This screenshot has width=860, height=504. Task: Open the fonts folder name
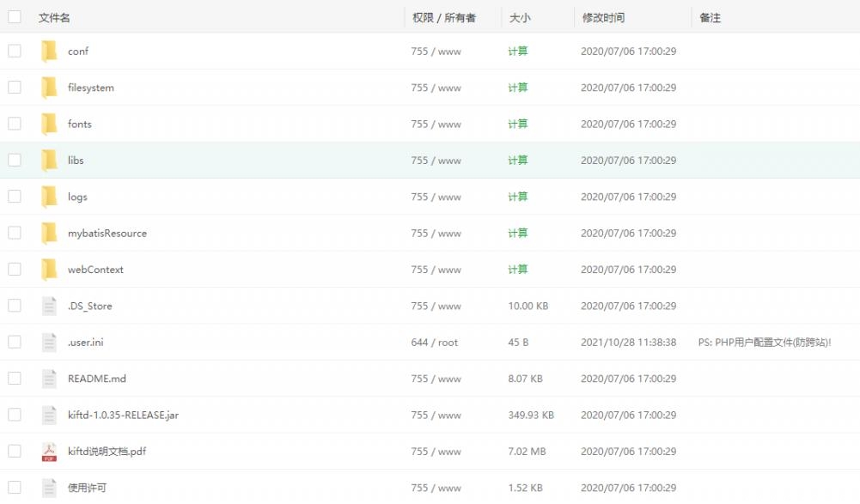80,124
